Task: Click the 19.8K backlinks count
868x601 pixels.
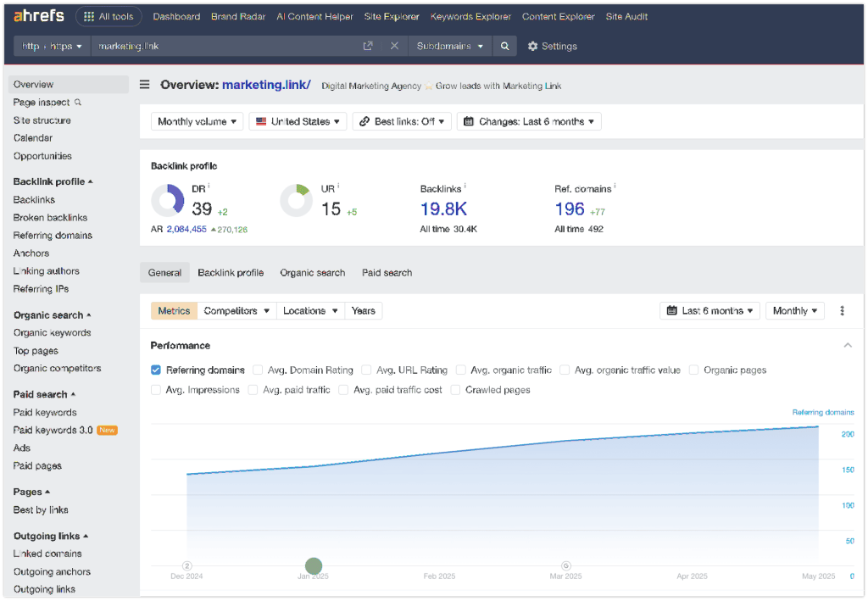Action: click(443, 209)
